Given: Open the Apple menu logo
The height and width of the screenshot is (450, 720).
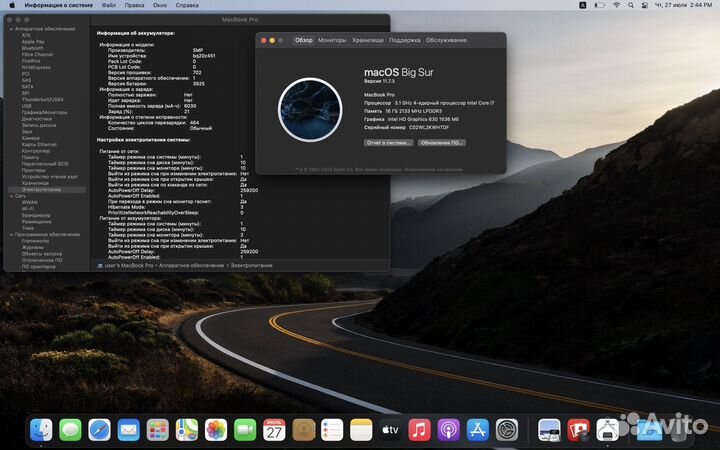Looking at the screenshot, I should [12, 5].
